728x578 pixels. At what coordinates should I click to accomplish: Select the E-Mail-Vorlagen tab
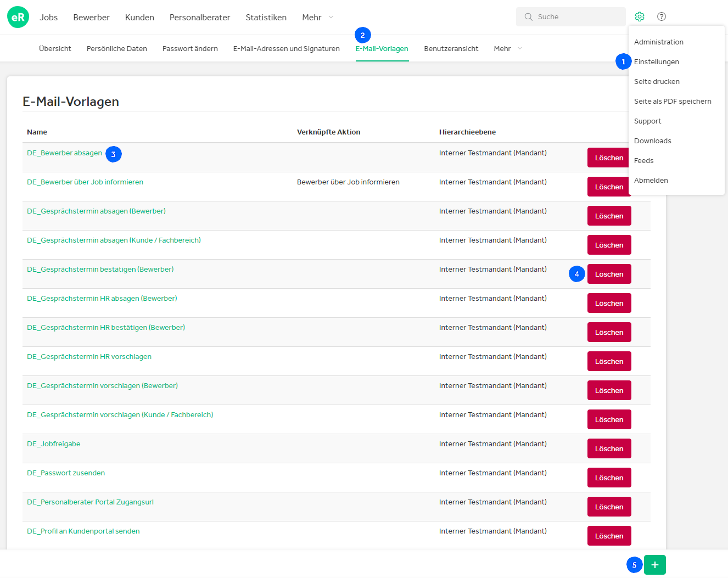pyautogui.click(x=382, y=49)
